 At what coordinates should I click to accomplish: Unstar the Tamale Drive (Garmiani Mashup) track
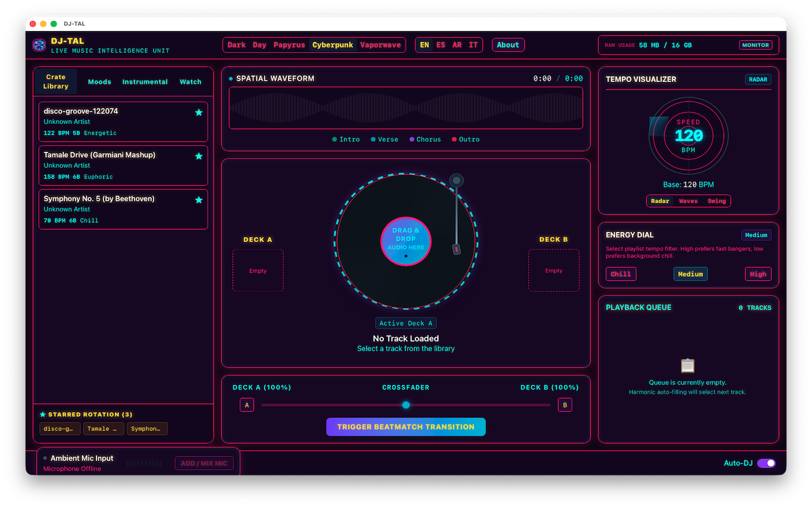[x=199, y=156]
